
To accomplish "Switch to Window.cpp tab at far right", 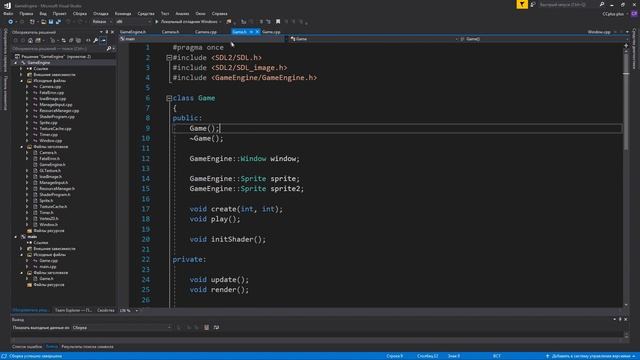I will [599, 32].
